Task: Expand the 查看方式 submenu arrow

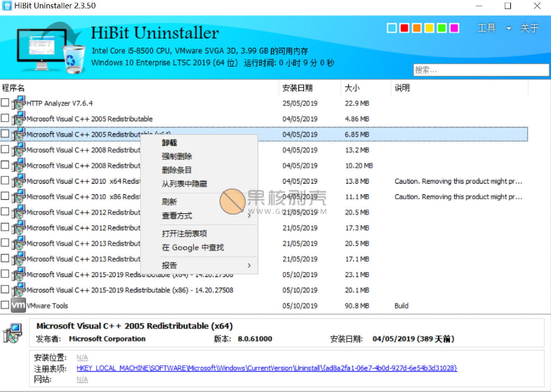Action: pos(249,216)
